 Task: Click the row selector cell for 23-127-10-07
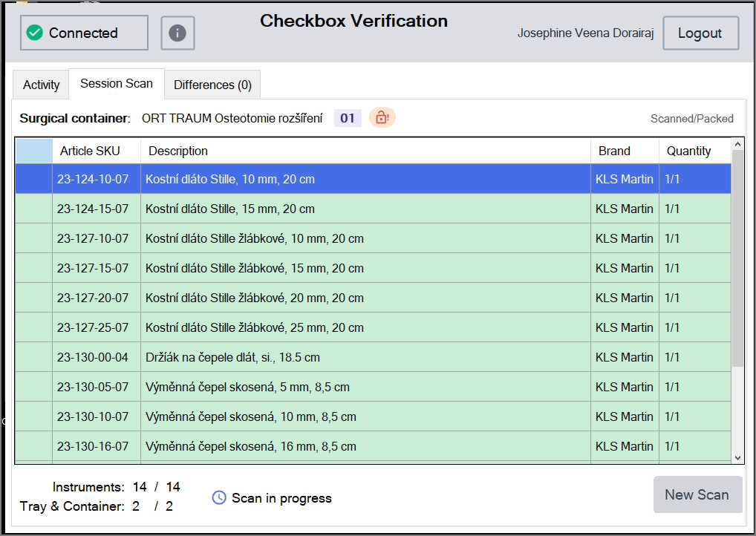point(33,238)
